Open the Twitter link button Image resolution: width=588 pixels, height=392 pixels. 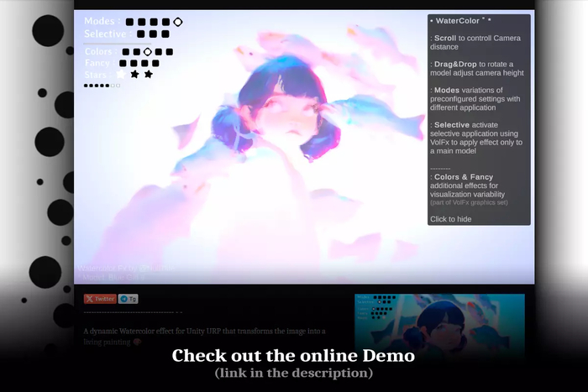coord(100,299)
